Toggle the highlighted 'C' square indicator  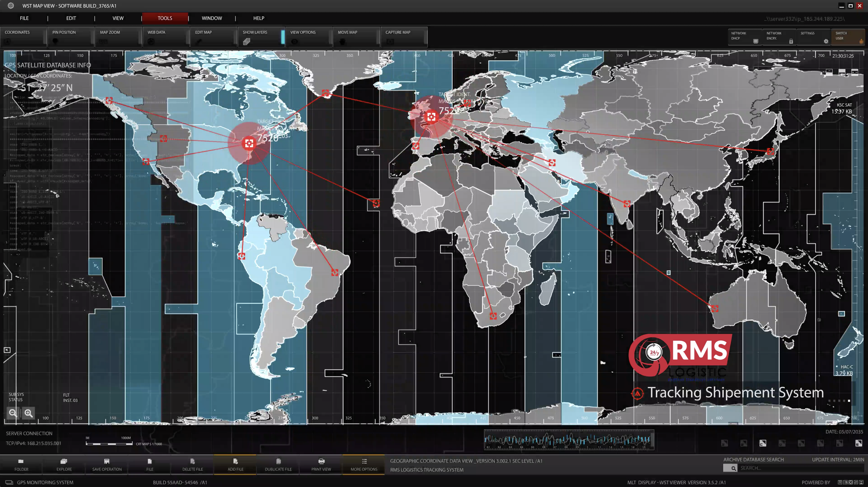pyautogui.click(x=763, y=443)
